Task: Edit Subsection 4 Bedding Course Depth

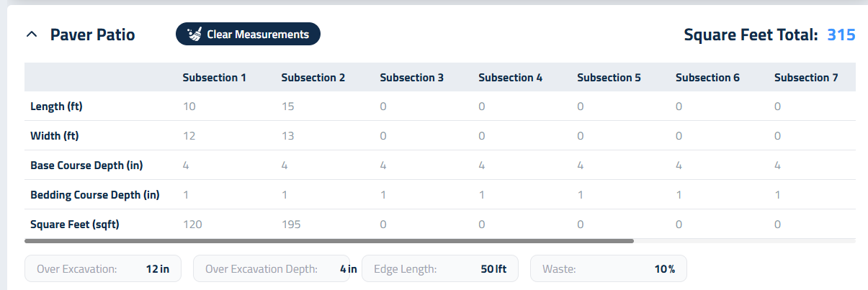Action: pos(482,195)
